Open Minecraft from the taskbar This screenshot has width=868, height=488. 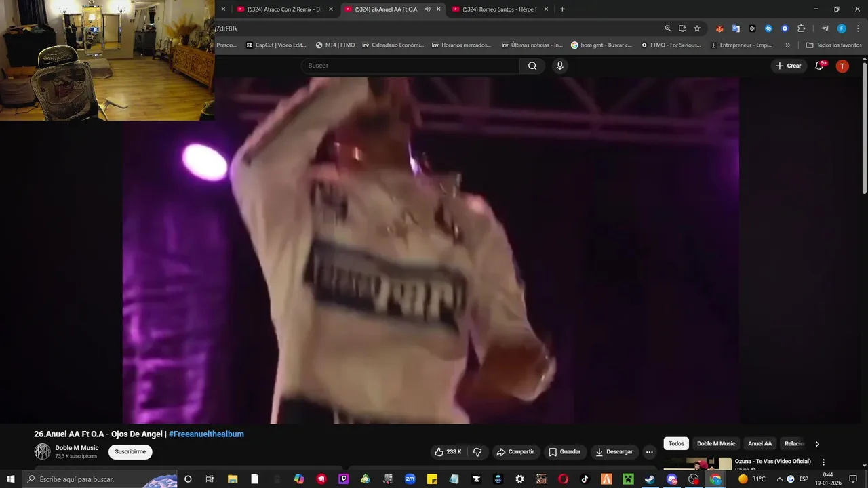628,479
